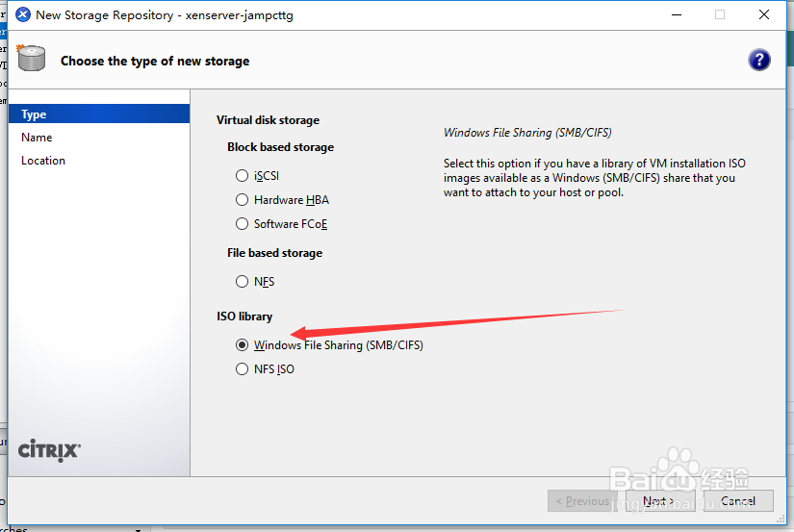794x532 pixels.
Task: Choose Hardware HBA storage type
Action: coord(243,200)
